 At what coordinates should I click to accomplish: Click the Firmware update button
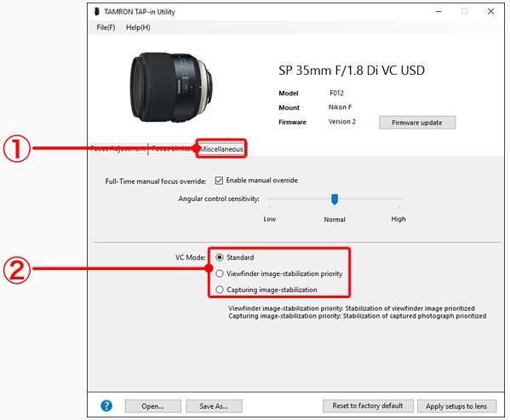pos(417,123)
